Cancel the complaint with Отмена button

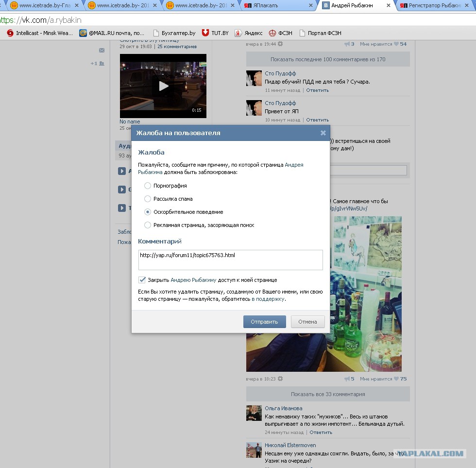point(307,322)
